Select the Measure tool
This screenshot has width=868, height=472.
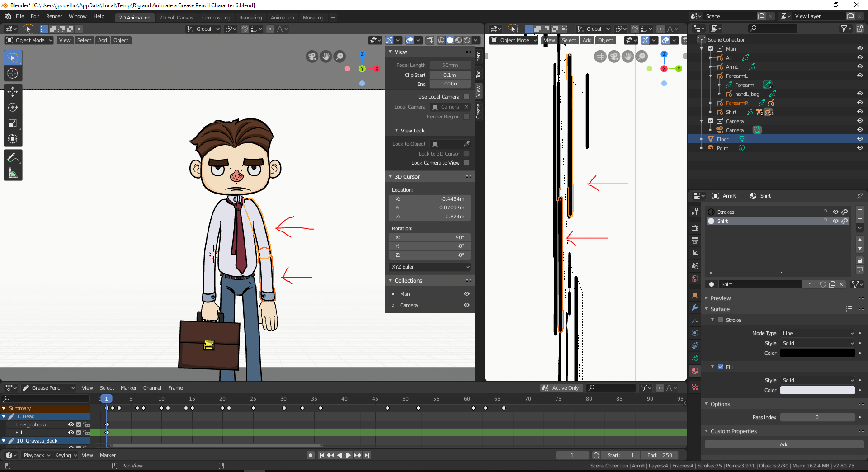click(x=13, y=173)
